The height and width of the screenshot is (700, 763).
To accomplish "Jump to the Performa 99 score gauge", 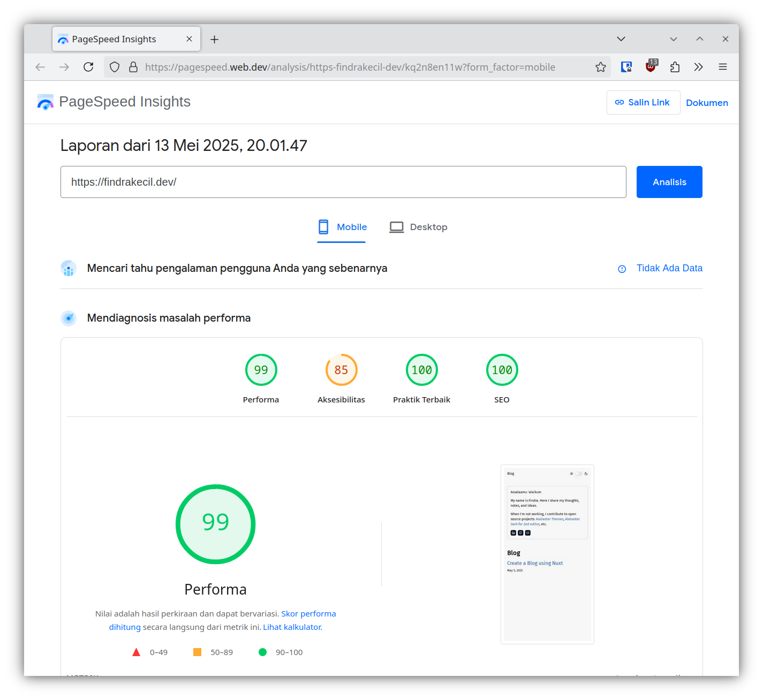I will 261,370.
